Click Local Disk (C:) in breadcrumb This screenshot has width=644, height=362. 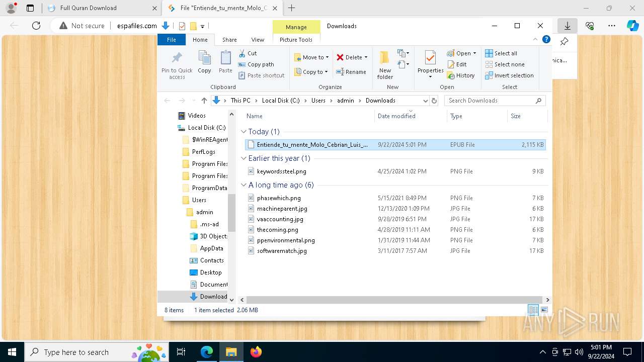click(x=281, y=101)
